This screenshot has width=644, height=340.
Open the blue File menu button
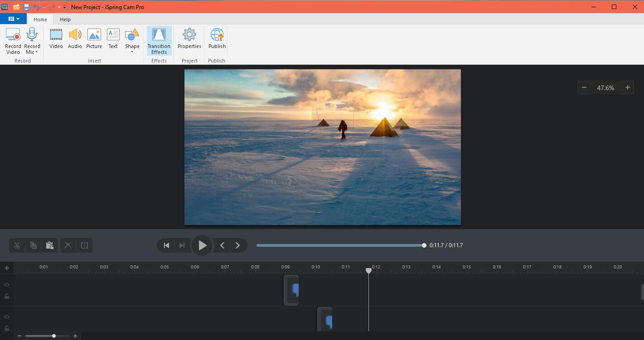(14, 19)
